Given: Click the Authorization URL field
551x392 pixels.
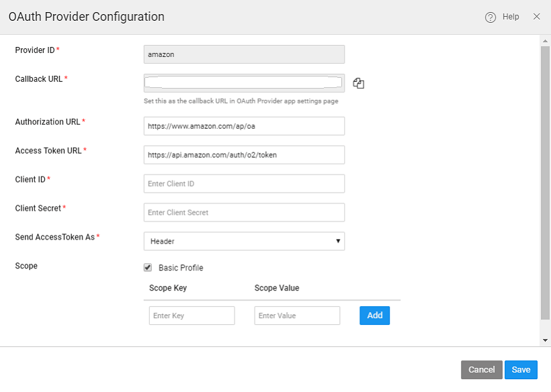Looking at the screenshot, I should (244, 126).
